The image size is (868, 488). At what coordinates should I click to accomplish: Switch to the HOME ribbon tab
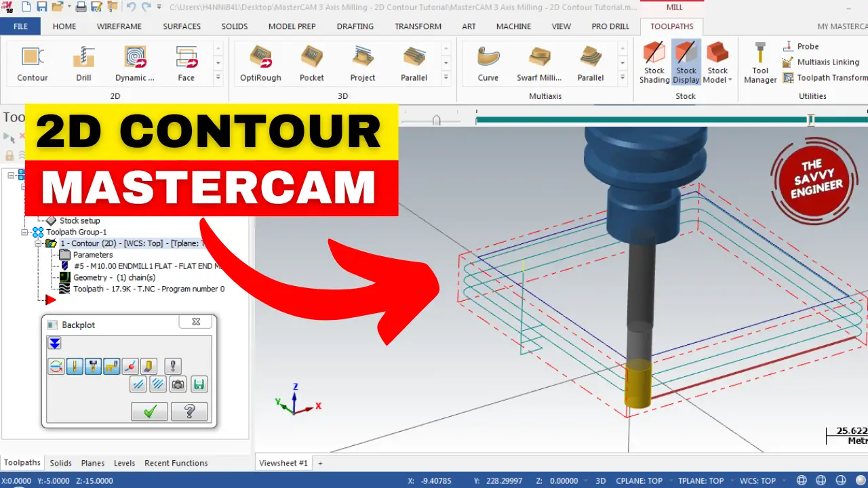click(64, 26)
